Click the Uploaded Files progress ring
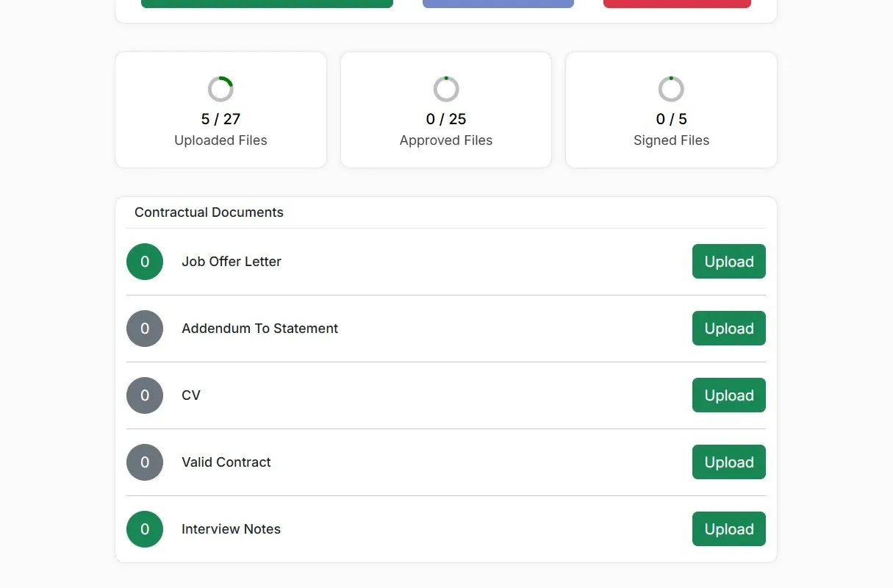 click(x=220, y=89)
